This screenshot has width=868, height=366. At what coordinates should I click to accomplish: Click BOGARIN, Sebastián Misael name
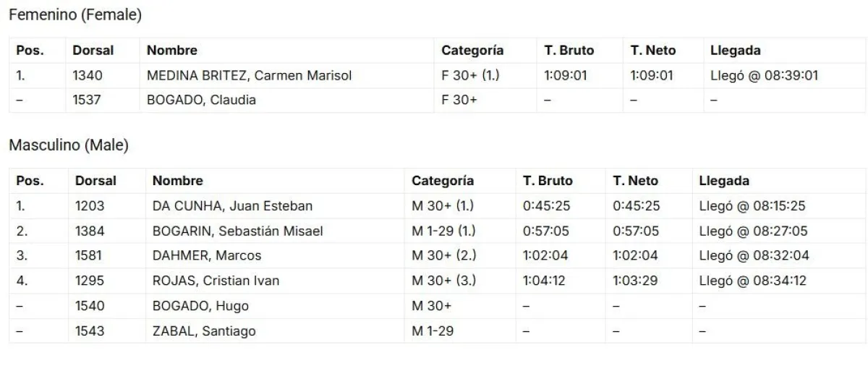(x=237, y=231)
